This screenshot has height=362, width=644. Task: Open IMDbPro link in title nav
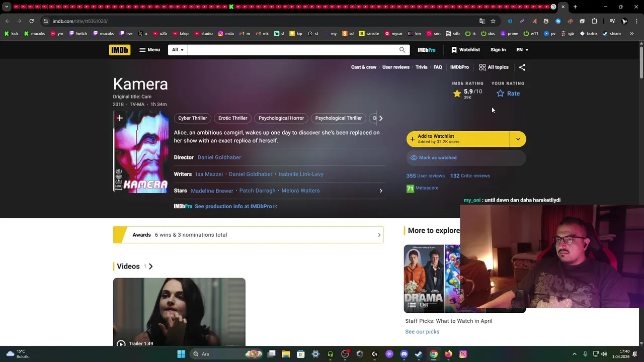459,67
